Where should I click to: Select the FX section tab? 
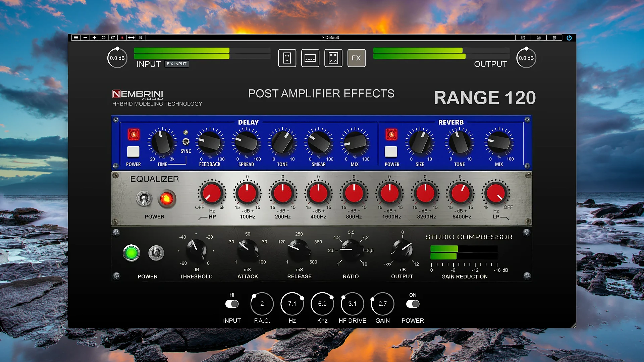pos(357,58)
